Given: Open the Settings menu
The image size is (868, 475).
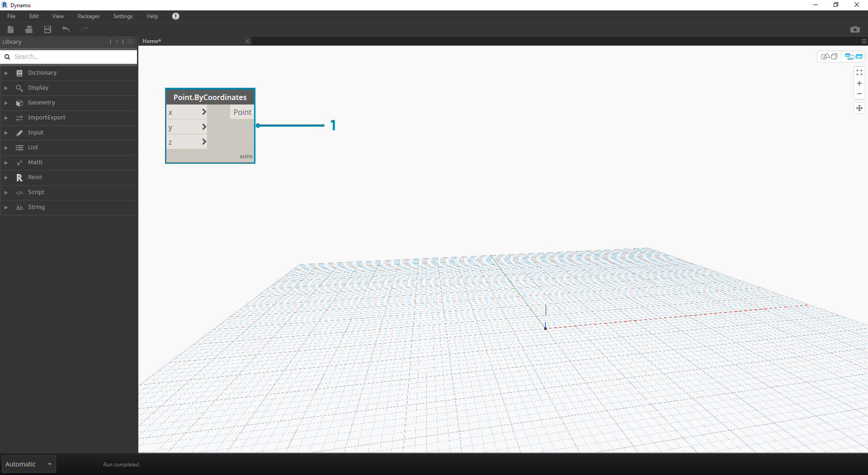Looking at the screenshot, I should (123, 16).
